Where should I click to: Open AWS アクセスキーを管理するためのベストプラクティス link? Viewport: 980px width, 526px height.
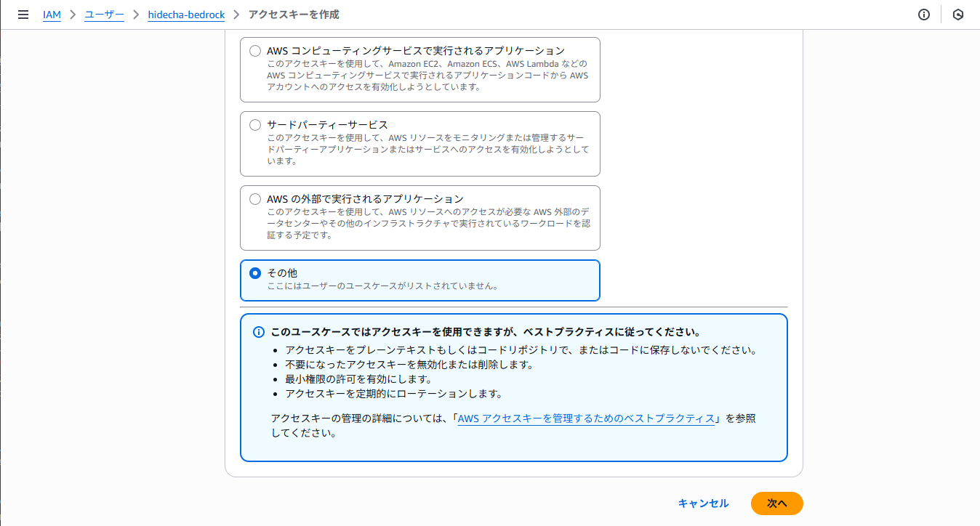(587, 418)
